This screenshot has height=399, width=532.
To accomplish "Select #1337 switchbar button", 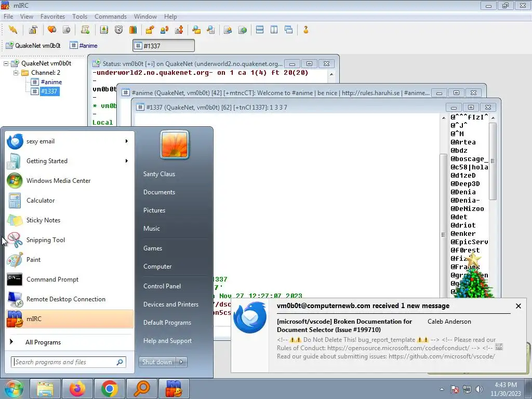I will (164, 46).
